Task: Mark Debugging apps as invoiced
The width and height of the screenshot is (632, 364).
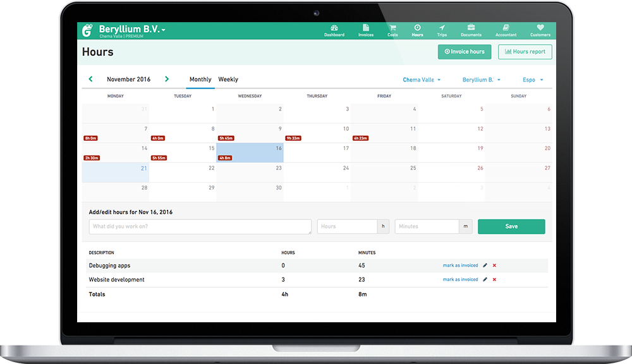Action: click(460, 265)
